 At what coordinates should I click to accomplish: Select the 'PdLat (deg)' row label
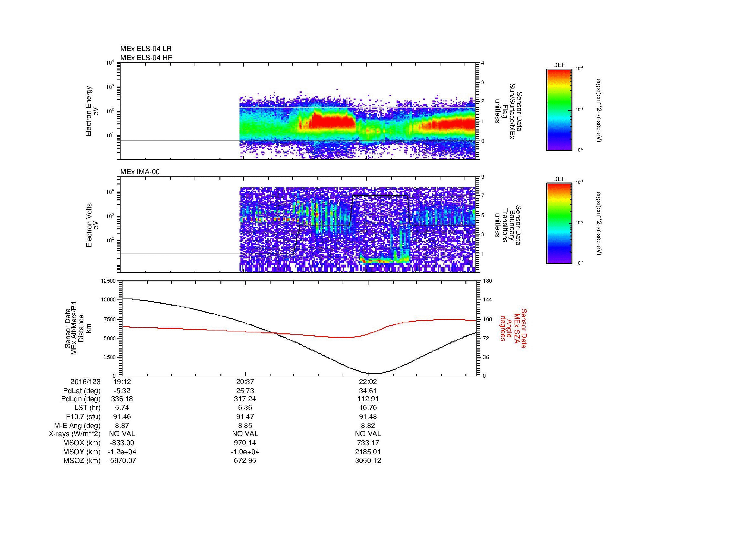point(82,391)
